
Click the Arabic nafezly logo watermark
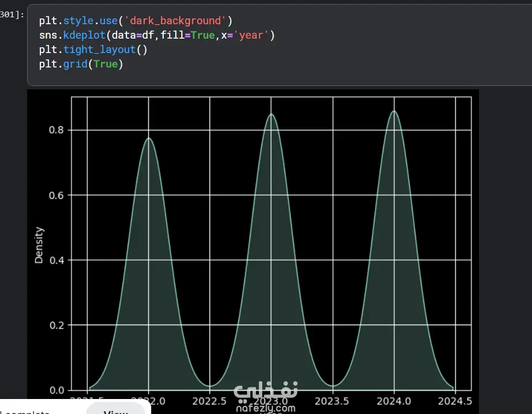tap(265, 391)
